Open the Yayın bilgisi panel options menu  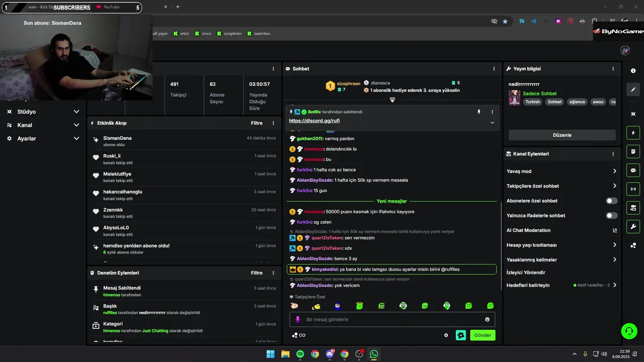tap(613, 69)
